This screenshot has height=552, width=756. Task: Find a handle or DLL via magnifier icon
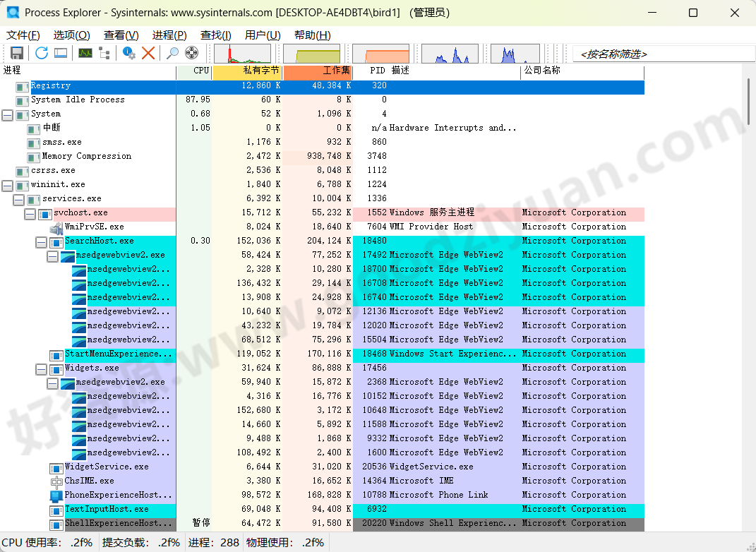(x=173, y=53)
